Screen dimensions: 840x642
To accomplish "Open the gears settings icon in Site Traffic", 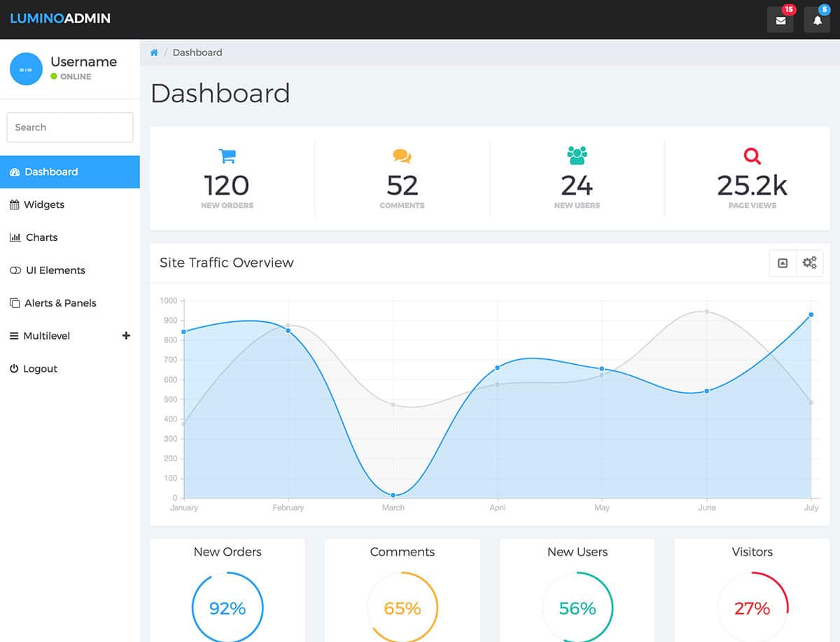I will (x=810, y=263).
